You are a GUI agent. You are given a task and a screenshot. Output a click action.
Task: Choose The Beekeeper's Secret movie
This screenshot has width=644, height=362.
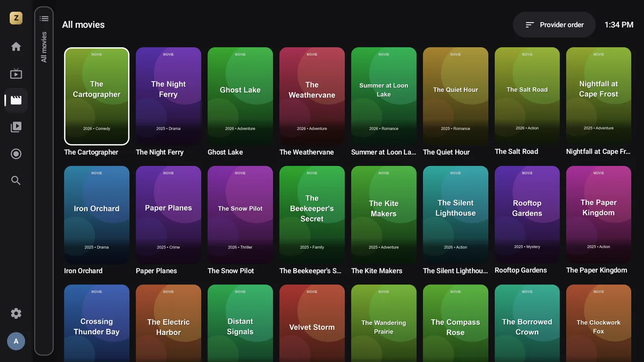(x=312, y=215)
